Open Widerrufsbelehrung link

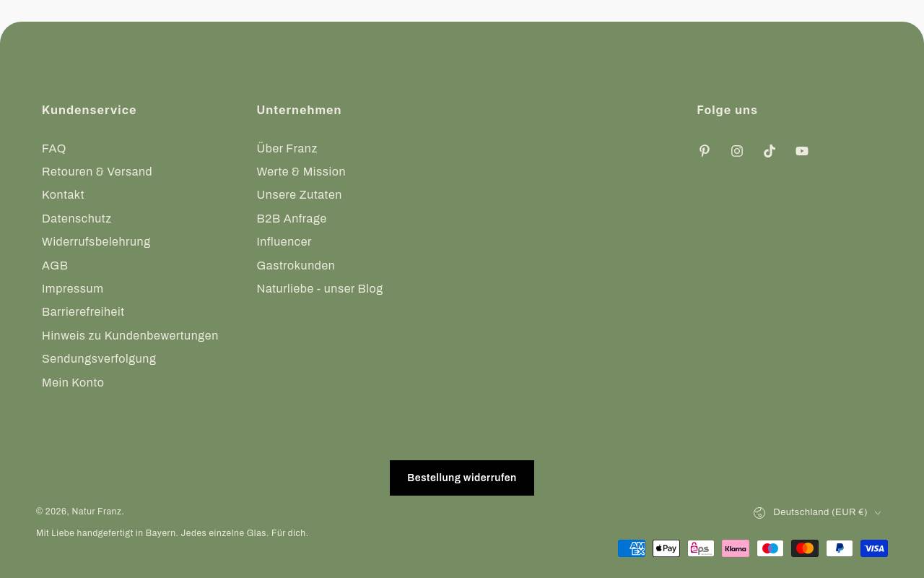pyautogui.click(x=96, y=241)
